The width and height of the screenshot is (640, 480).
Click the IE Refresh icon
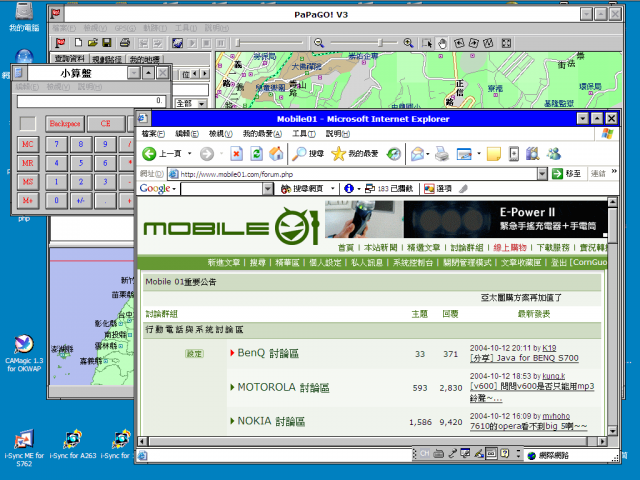coord(256,154)
